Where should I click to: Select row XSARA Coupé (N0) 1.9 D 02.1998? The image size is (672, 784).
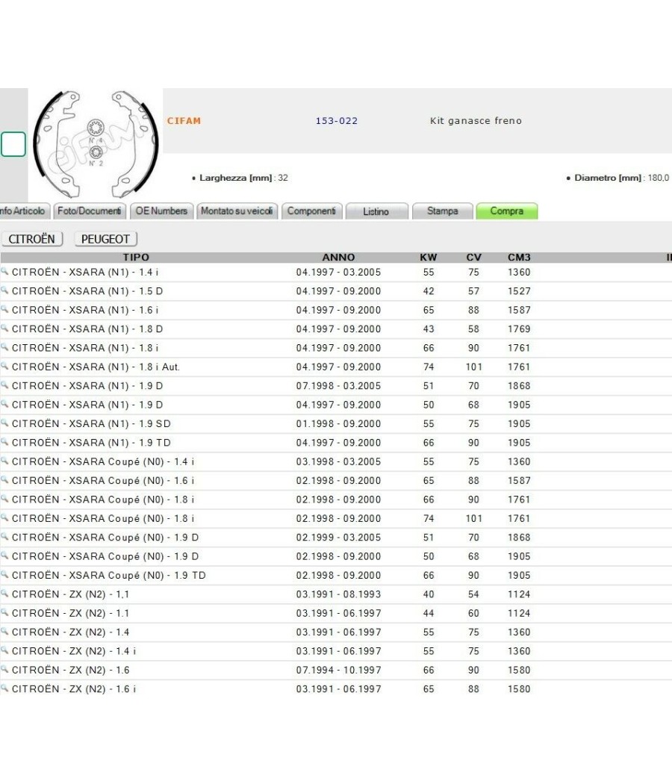click(x=336, y=556)
